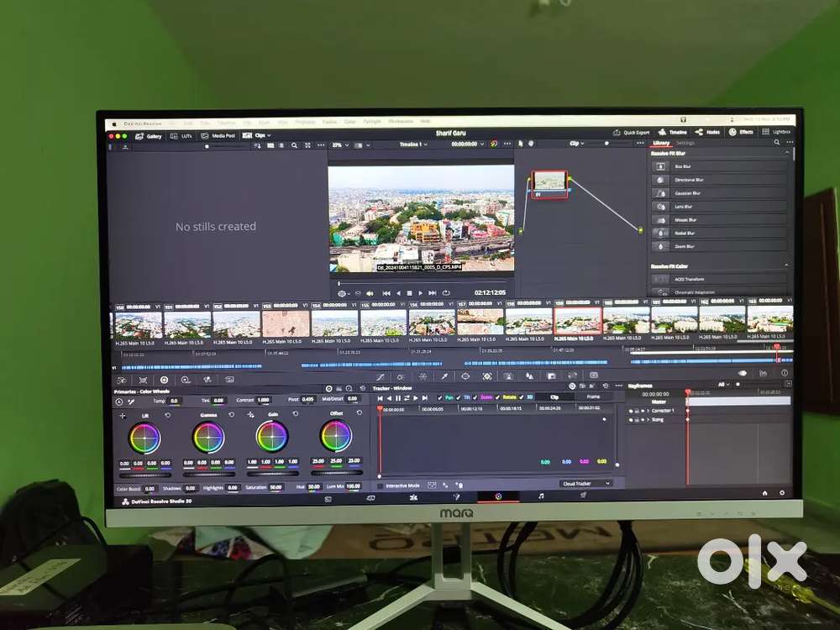Click the Quick Export button
The image size is (840, 630).
[x=632, y=133]
